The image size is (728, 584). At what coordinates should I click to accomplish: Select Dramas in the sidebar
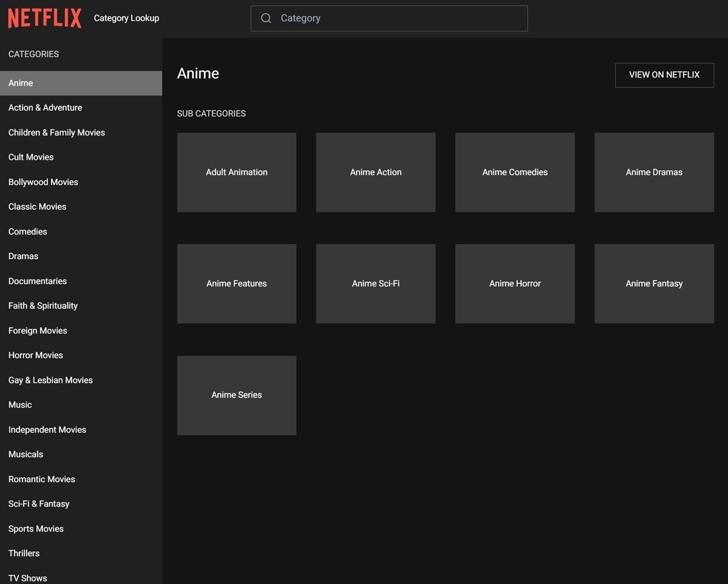coord(81,256)
